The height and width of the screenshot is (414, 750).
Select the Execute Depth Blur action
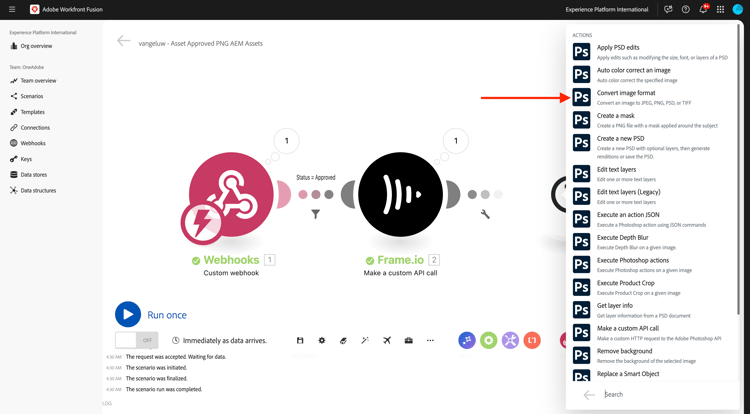tap(652, 241)
